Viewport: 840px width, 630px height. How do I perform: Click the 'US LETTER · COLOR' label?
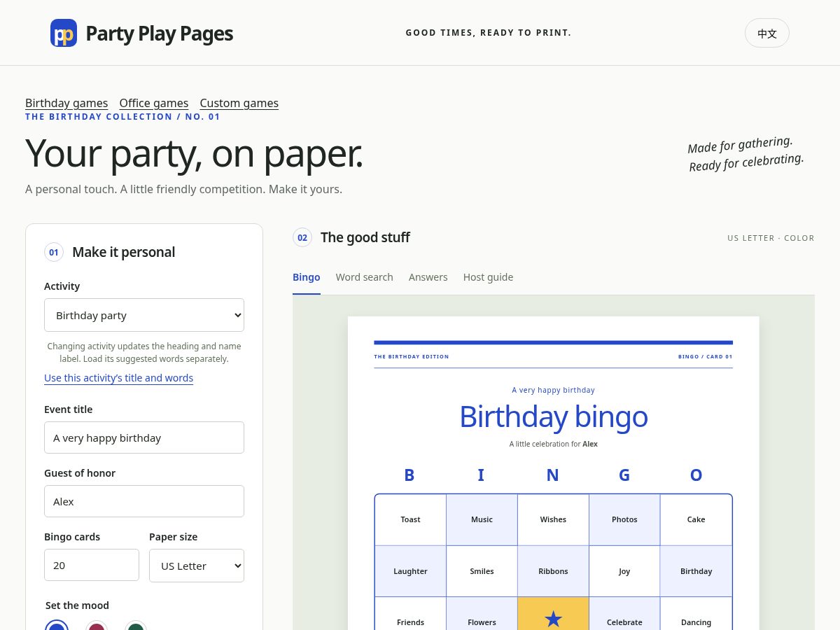(x=771, y=238)
